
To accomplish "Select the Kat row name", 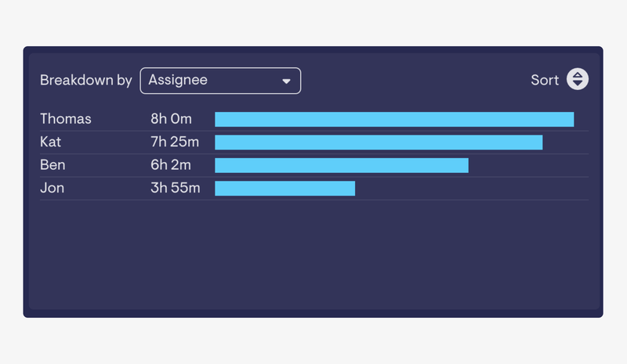I will (x=50, y=142).
